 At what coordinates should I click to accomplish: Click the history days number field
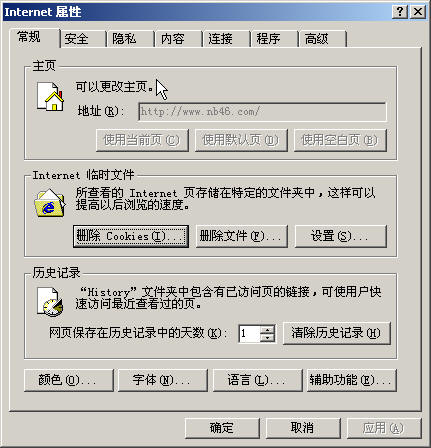[249, 333]
